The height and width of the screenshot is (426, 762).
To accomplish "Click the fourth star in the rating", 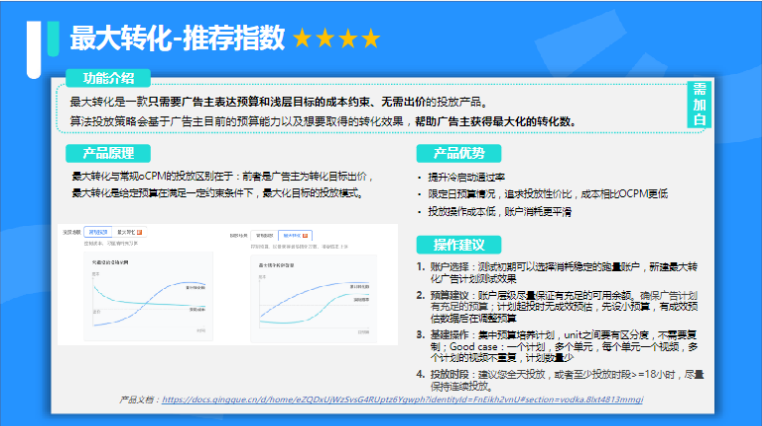I will point(371,39).
